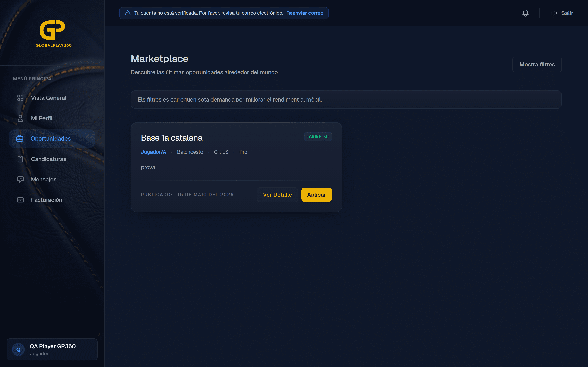Click the Jugador/A role link

pos(154,152)
